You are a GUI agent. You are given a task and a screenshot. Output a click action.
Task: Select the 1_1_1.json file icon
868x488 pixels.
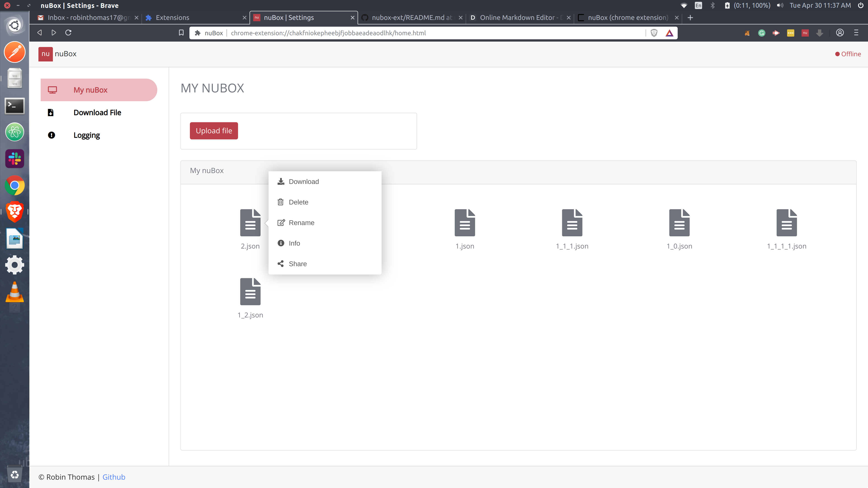[x=572, y=223]
